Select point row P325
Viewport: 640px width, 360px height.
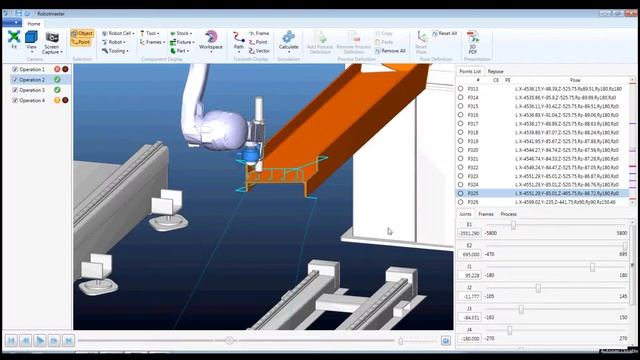point(542,193)
